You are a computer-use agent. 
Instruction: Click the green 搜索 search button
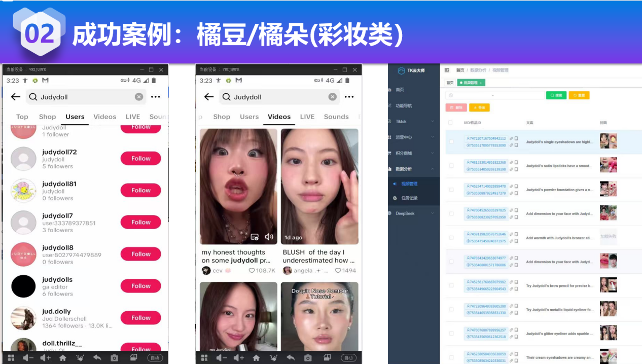(556, 95)
